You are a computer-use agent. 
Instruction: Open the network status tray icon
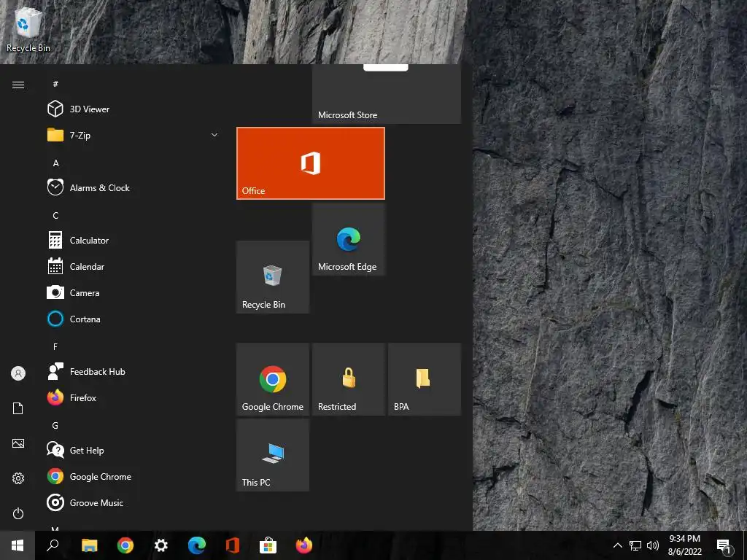pos(635,545)
